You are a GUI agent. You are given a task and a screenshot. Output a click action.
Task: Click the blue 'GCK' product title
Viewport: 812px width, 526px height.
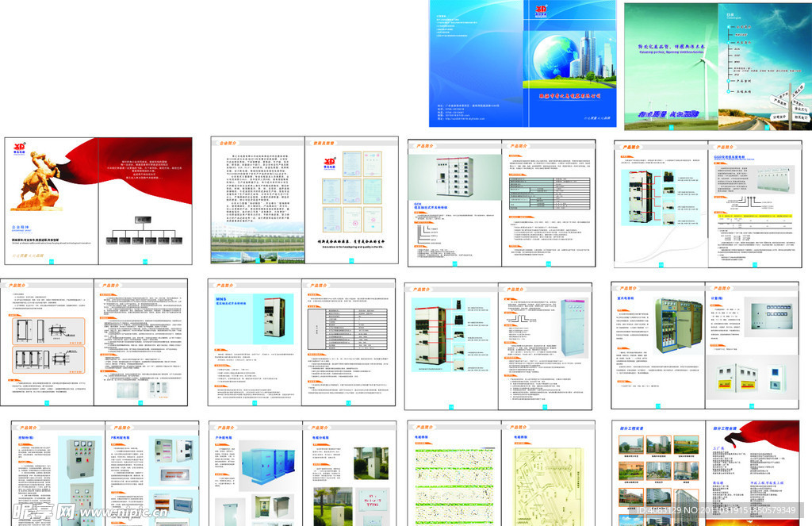[418, 204]
